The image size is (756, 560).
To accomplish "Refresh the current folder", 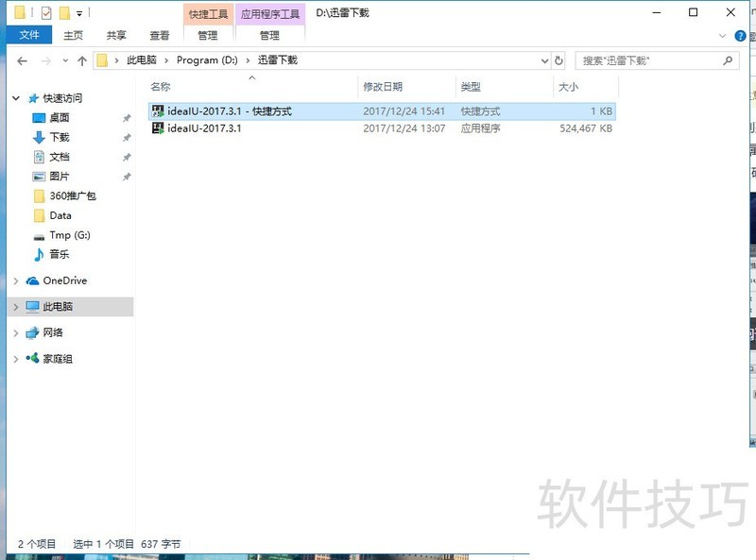I will [558, 60].
